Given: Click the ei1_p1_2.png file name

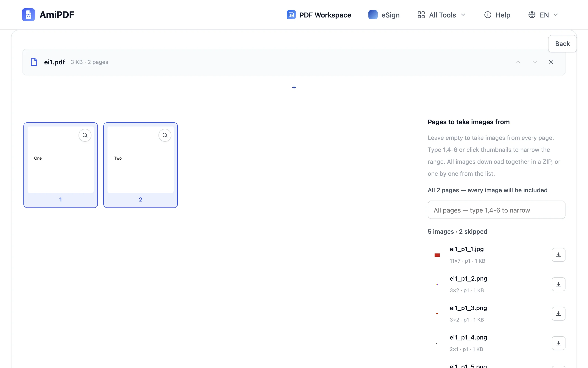Looking at the screenshot, I should click(468, 279).
